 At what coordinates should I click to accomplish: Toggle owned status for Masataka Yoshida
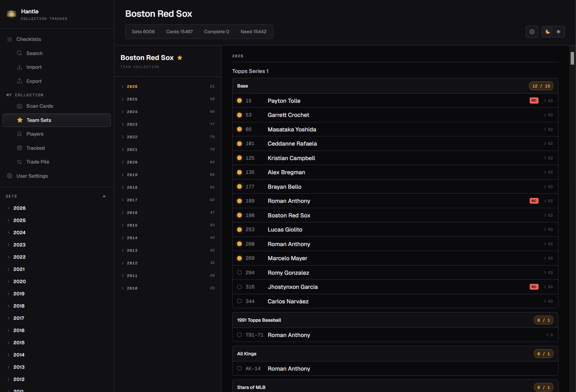coord(239,129)
